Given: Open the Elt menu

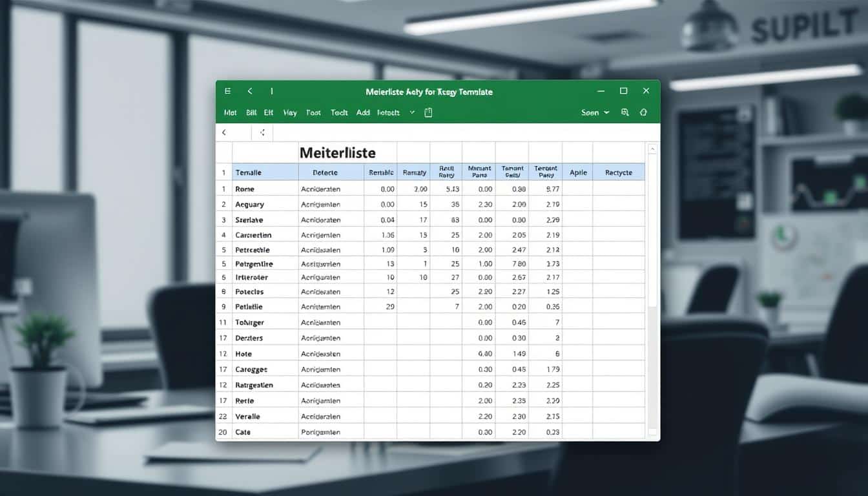Looking at the screenshot, I should 269,112.
